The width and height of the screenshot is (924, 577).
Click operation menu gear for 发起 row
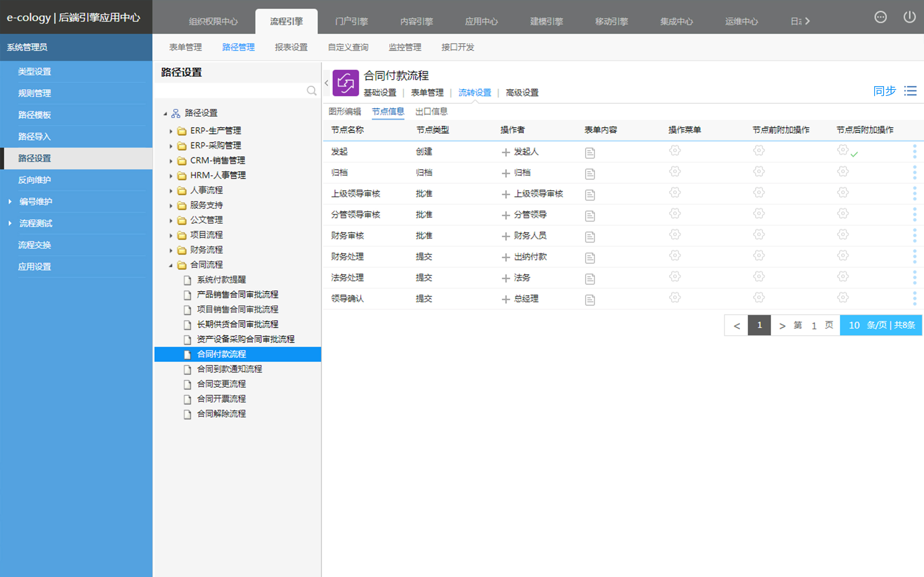tap(675, 151)
